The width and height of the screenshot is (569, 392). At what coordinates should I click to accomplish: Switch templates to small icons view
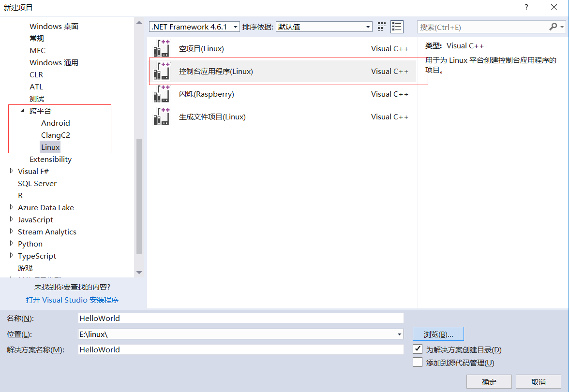click(382, 27)
